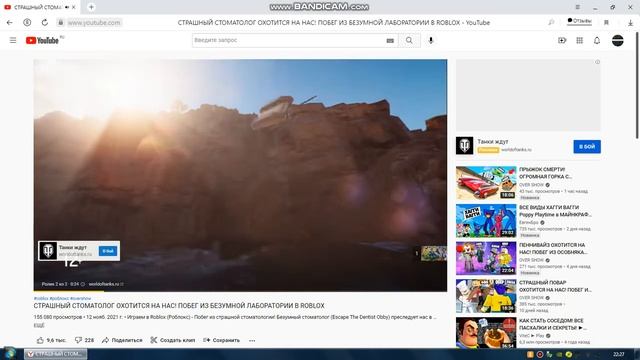Click the magnifier search button

click(x=409, y=40)
